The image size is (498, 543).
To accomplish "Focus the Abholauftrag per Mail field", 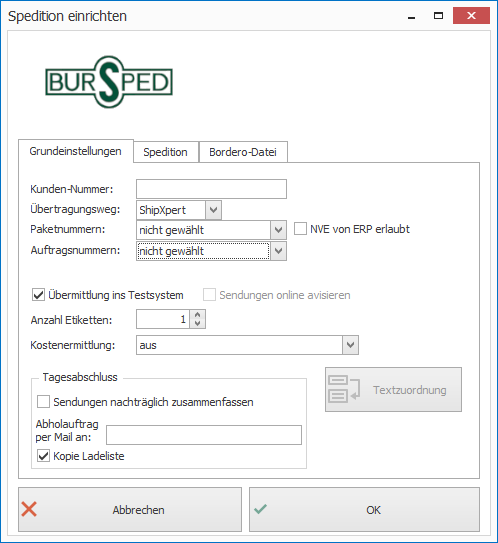I will [204, 435].
